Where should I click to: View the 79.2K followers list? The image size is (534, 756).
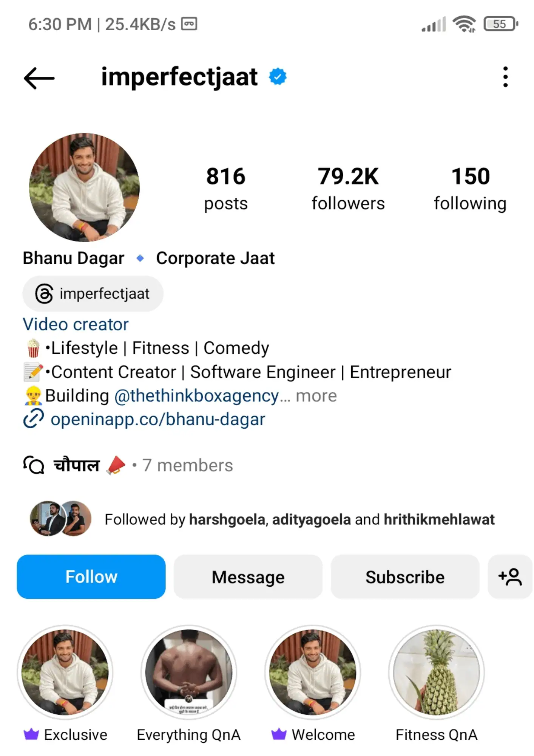348,188
